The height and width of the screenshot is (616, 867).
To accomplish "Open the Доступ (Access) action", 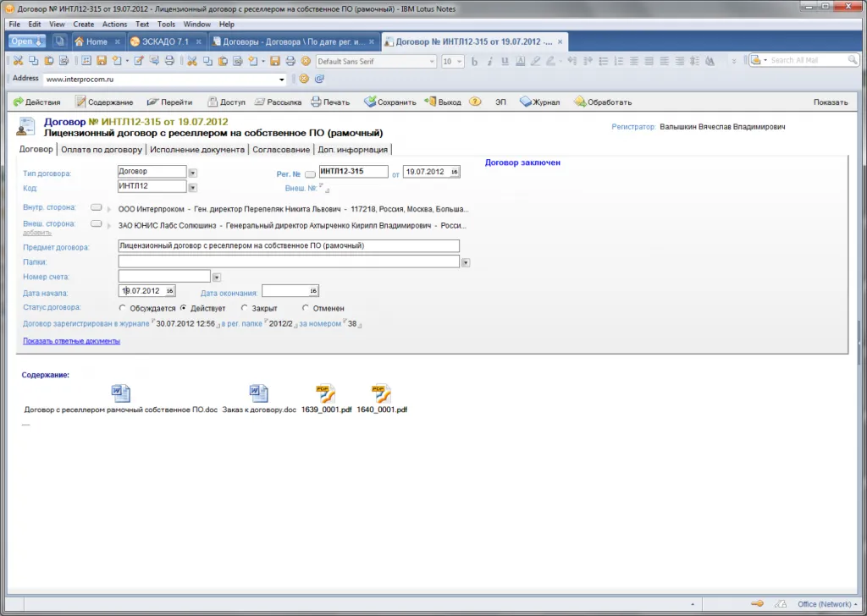I will [226, 102].
